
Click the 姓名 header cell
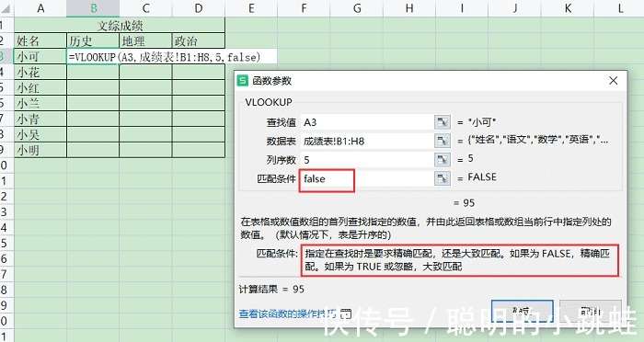(40, 40)
